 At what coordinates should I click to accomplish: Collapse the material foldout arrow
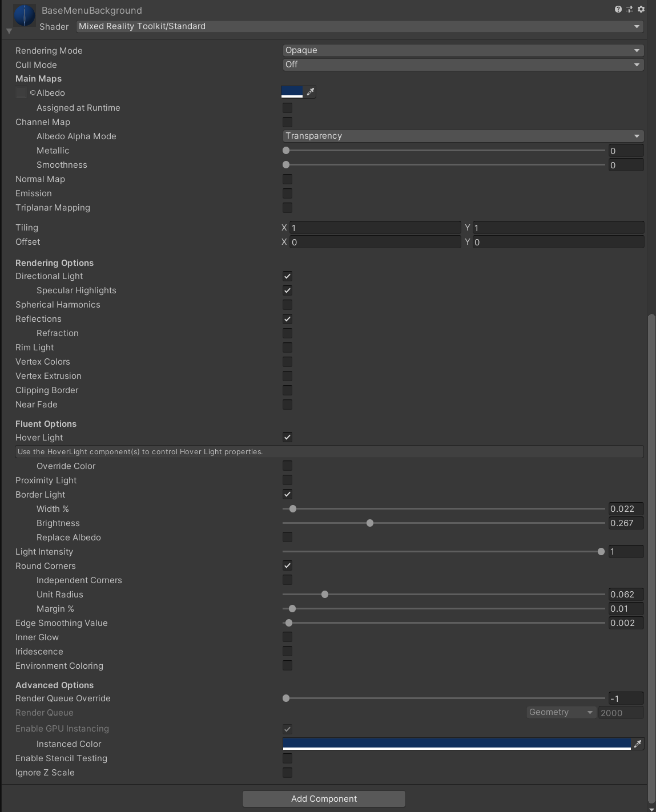[9, 31]
